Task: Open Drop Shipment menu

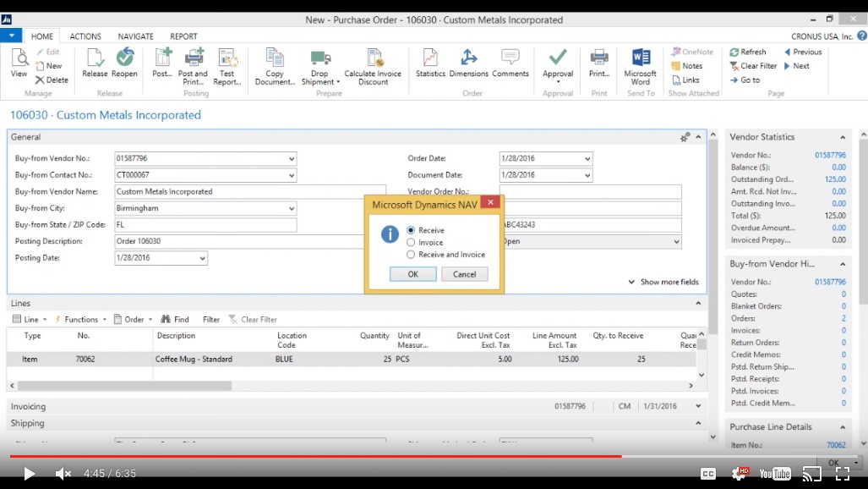Action: (x=320, y=67)
